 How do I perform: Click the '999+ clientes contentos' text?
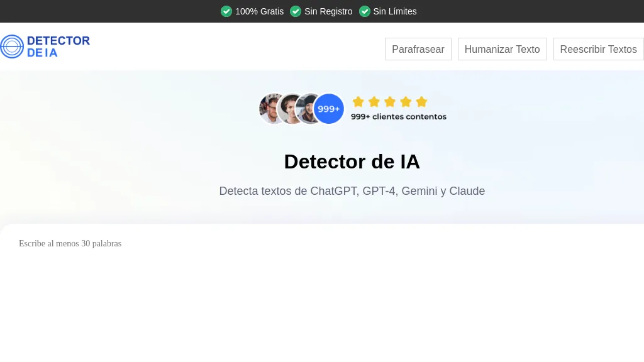(x=398, y=116)
